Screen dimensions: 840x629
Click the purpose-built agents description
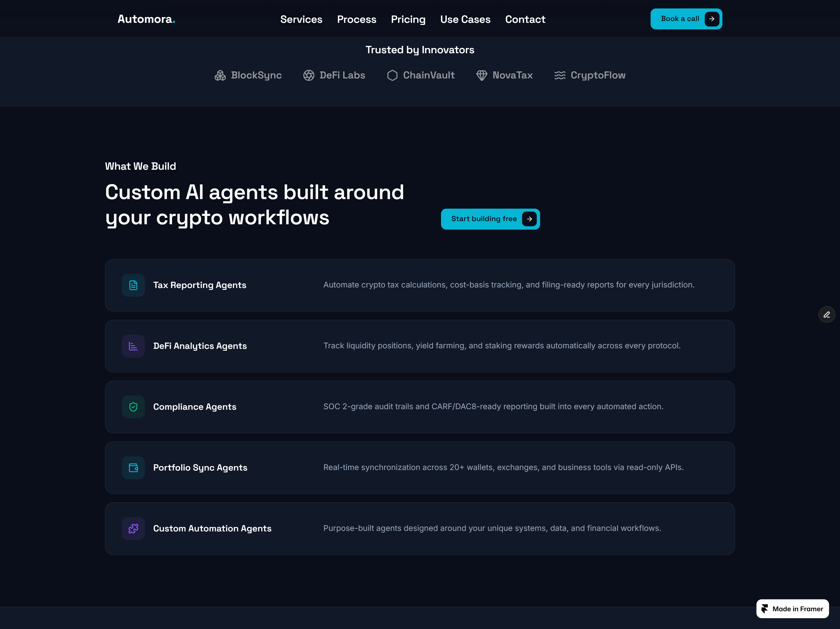tap(492, 529)
